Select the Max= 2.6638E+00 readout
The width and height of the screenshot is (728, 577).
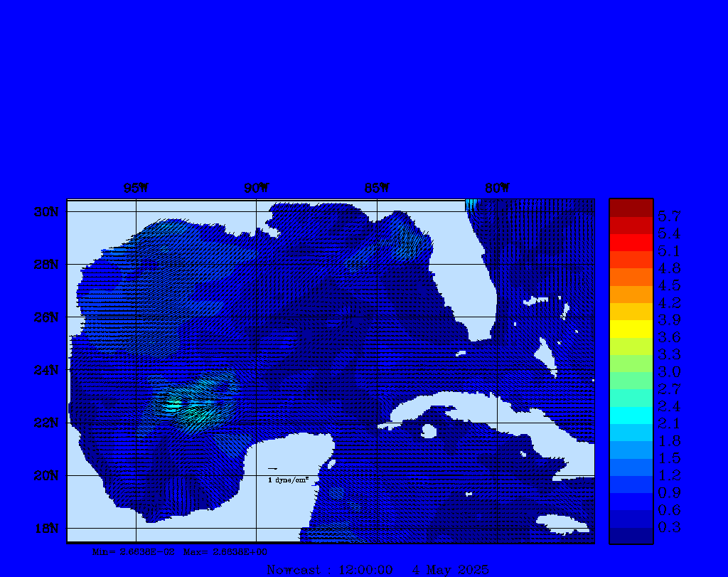click(225, 552)
